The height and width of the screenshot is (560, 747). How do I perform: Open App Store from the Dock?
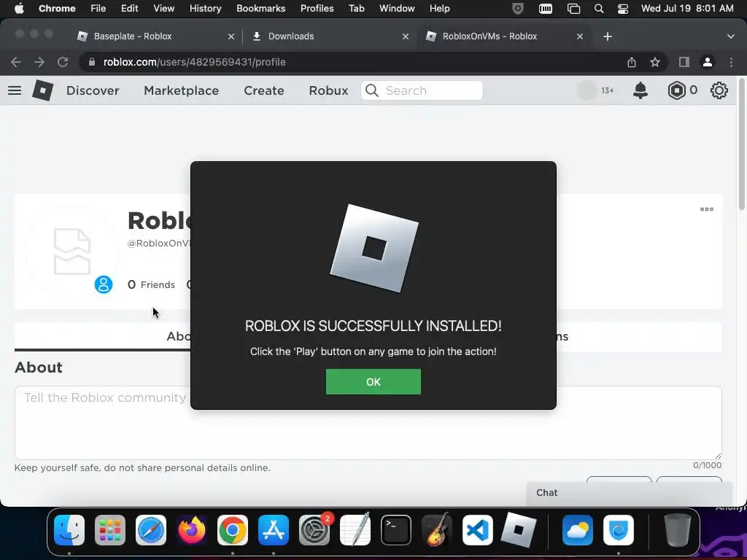point(274,530)
